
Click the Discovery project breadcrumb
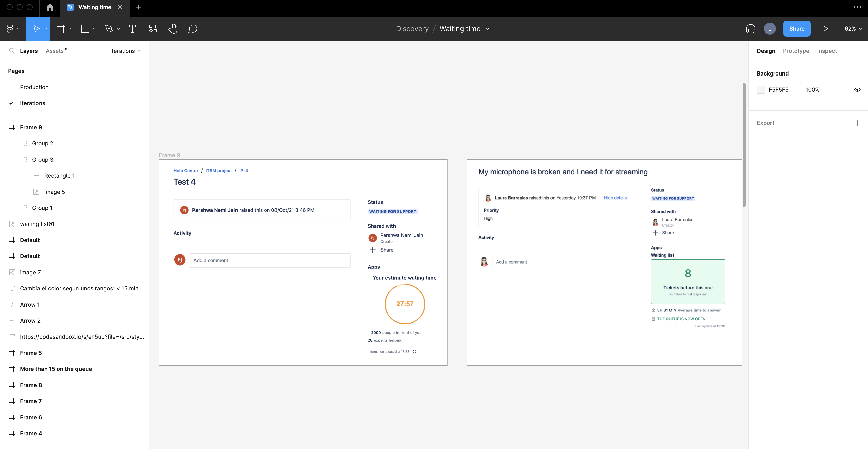point(412,29)
